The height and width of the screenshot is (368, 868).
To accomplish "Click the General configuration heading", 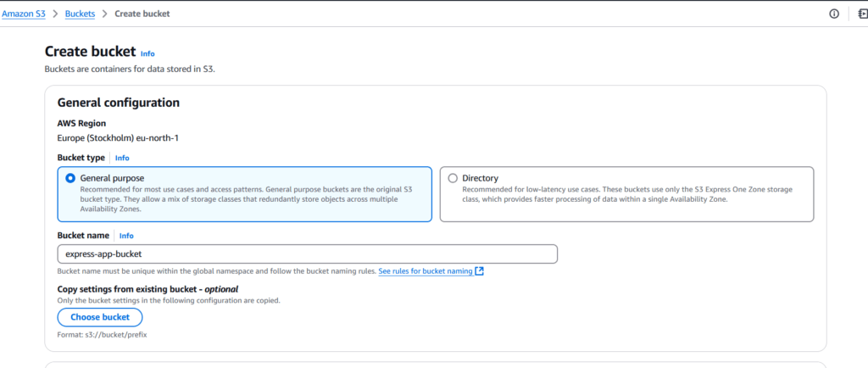I will point(119,103).
